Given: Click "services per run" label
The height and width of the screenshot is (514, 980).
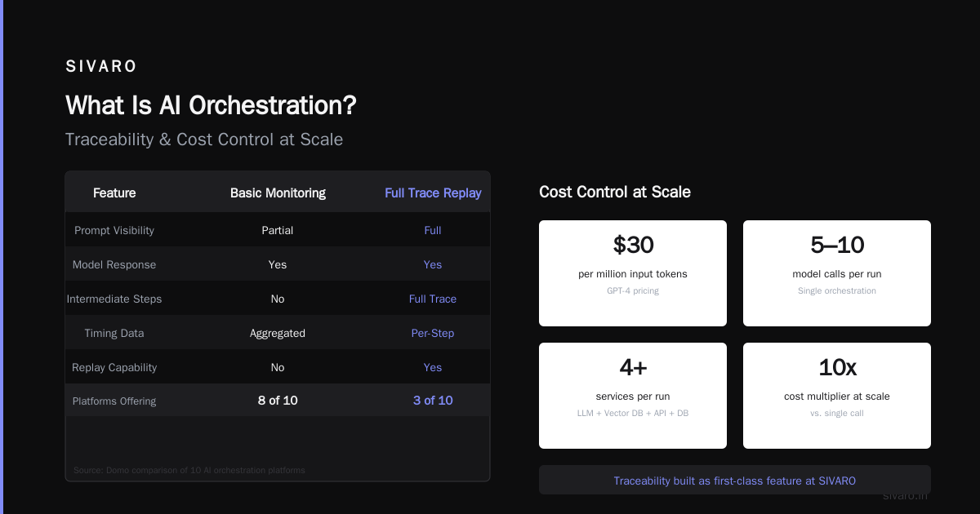Looking at the screenshot, I should (633, 397).
